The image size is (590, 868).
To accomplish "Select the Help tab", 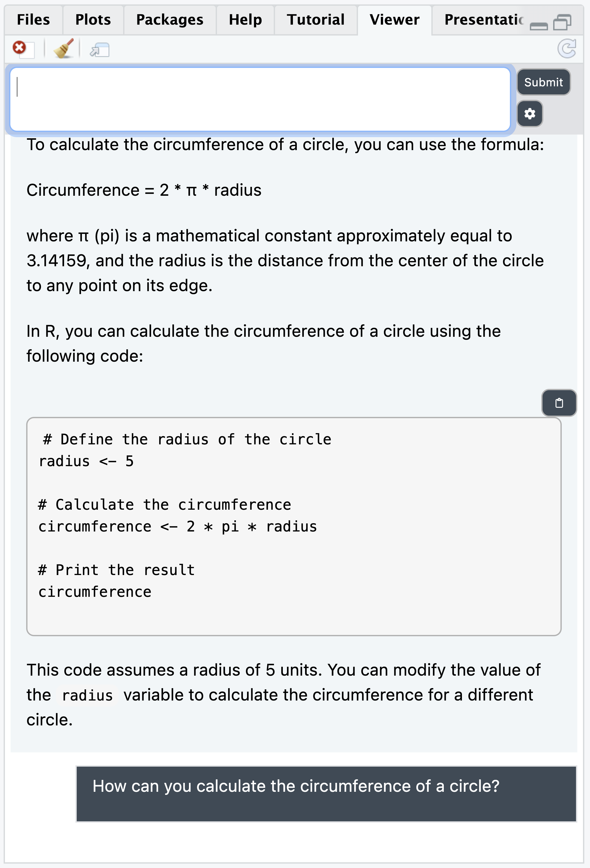I will [x=245, y=20].
